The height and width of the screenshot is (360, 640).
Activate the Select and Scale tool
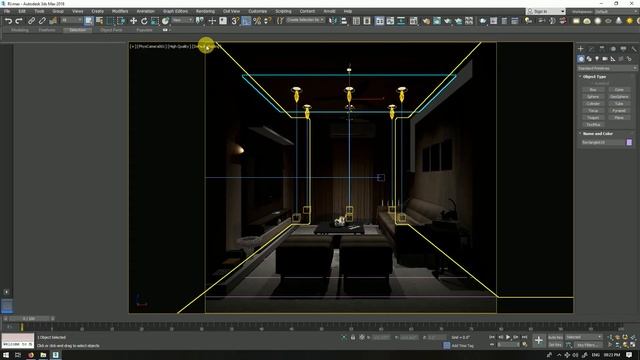pyautogui.click(x=155, y=21)
